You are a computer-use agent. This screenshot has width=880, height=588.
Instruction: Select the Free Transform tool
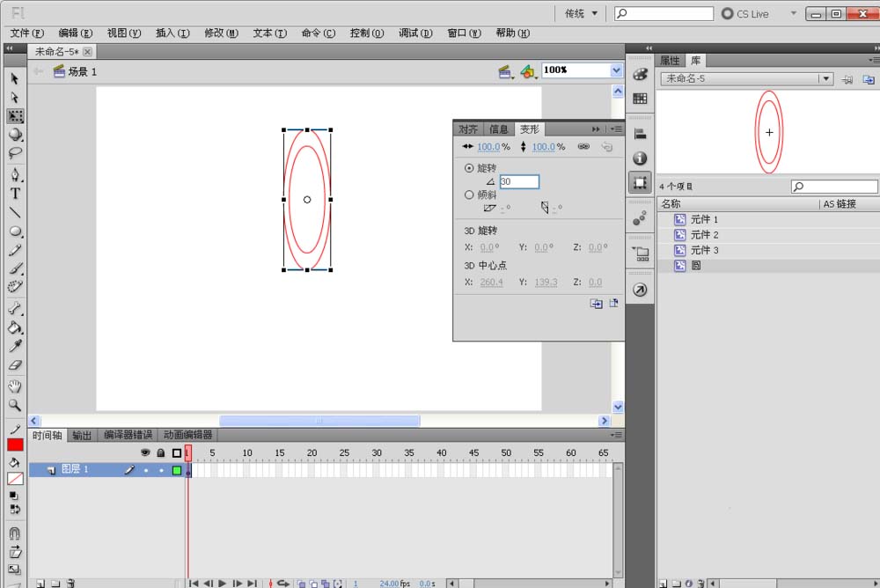[15, 116]
